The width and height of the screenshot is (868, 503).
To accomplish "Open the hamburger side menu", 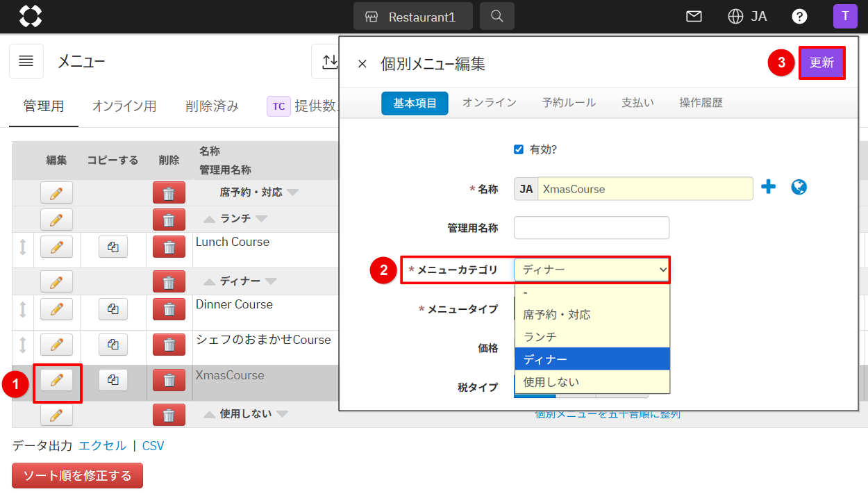I will click(x=26, y=61).
